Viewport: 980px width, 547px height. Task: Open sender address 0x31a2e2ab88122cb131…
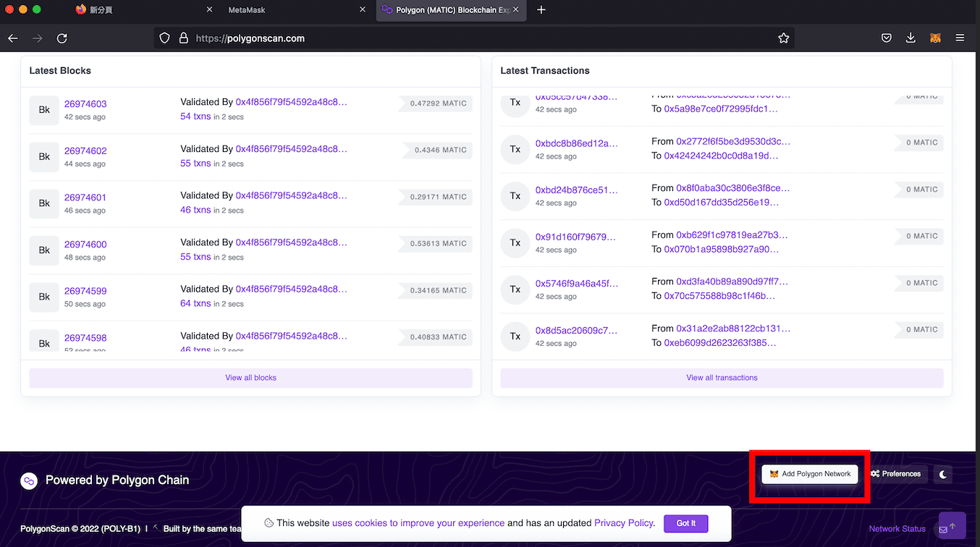(733, 328)
